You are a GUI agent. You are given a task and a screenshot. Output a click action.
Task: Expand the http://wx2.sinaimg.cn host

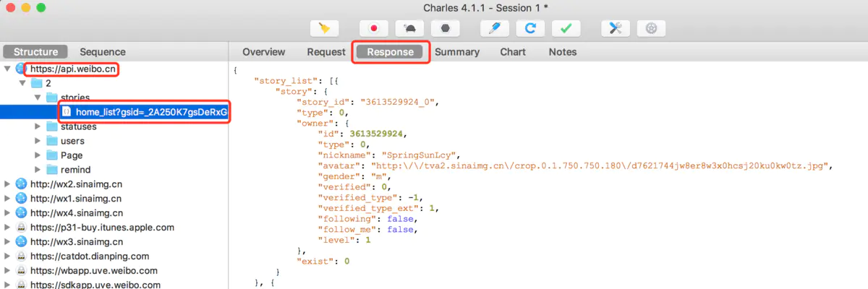(7, 184)
